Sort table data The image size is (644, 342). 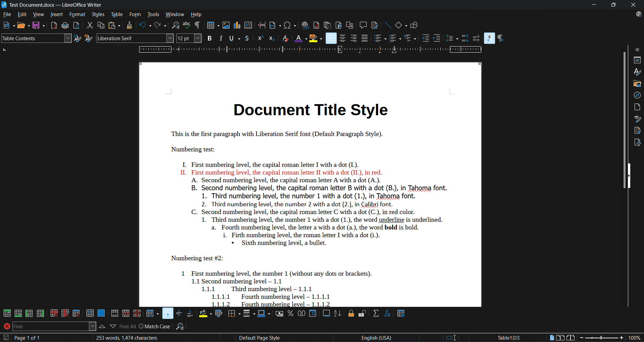[x=337, y=314]
